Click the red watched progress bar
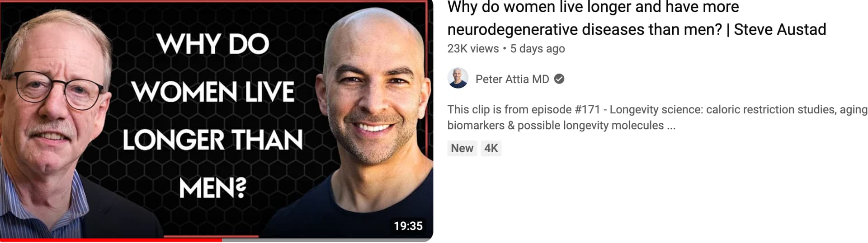Viewport: 868px width, 243px height. point(111,240)
